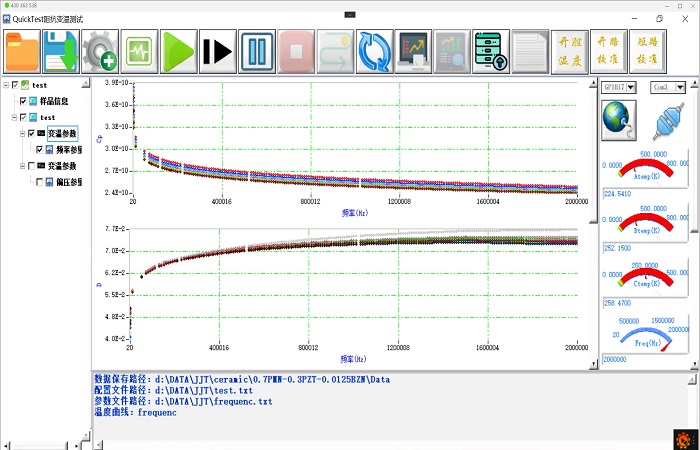Click the green waveform monitor toolbar icon
700x450 pixels.
click(139, 51)
